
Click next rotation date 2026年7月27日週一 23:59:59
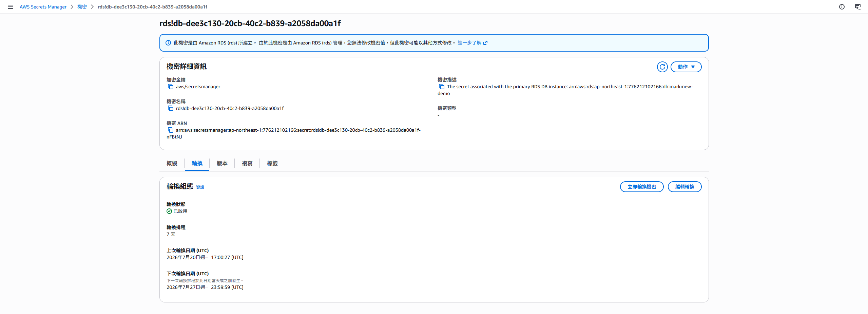point(205,287)
